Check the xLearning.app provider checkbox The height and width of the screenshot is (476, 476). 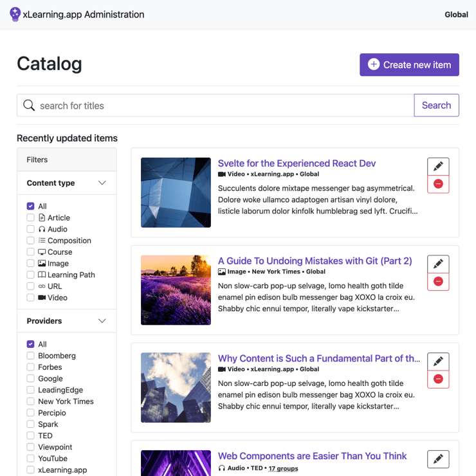pyautogui.click(x=31, y=470)
